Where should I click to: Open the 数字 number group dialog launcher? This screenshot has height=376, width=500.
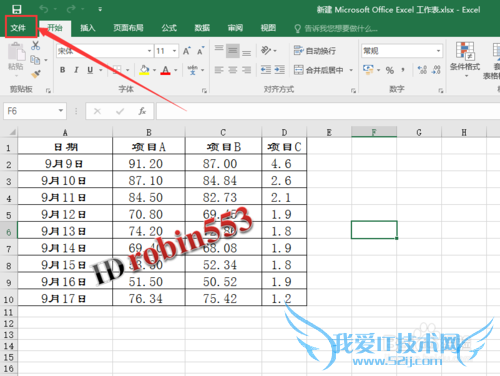[441, 91]
